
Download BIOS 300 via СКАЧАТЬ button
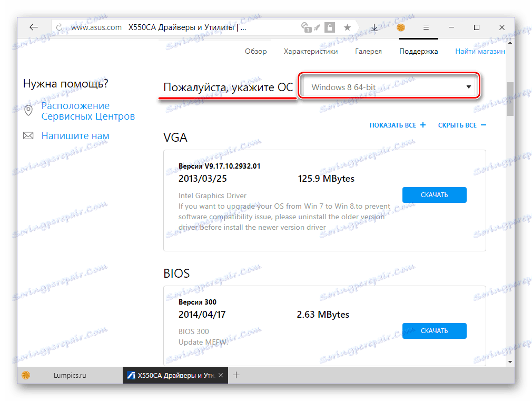click(x=434, y=330)
